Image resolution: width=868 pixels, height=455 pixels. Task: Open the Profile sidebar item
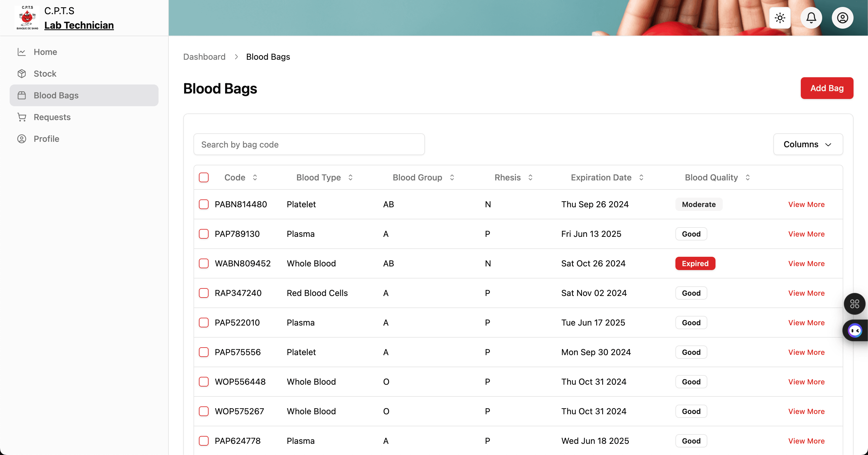(46, 138)
